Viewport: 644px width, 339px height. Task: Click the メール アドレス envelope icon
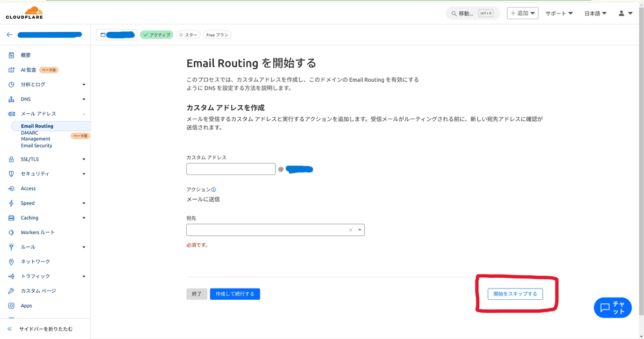point(11,114)
